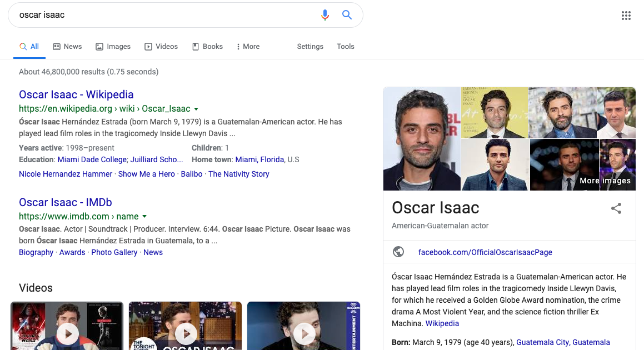644x350 pixels.
Task: Click the blue-suit photo in bottom row
Action: pyautogui.click(x=495, y=165)
